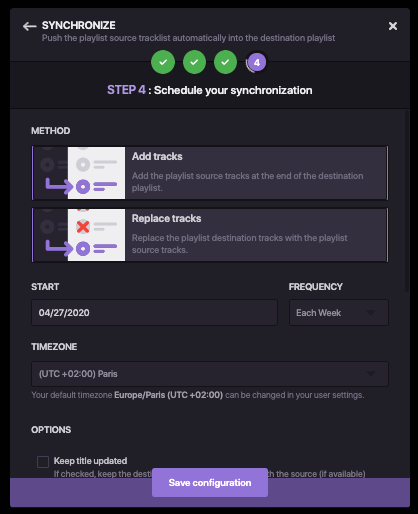Select the purple step 4 indicator

coord(256,62)
